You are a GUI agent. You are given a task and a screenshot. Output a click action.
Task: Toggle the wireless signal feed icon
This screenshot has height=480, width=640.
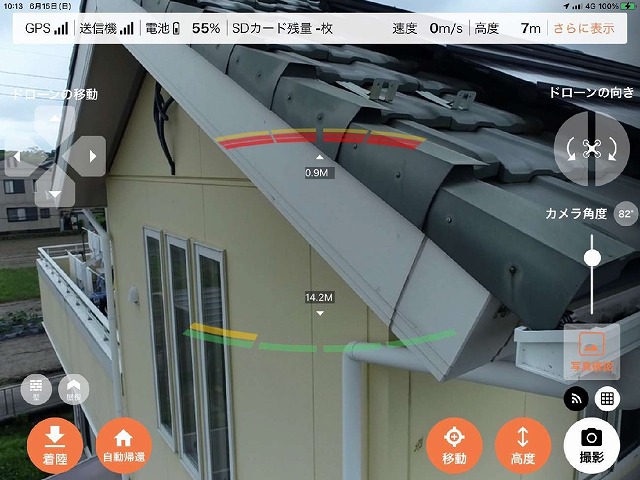[576, 398]
